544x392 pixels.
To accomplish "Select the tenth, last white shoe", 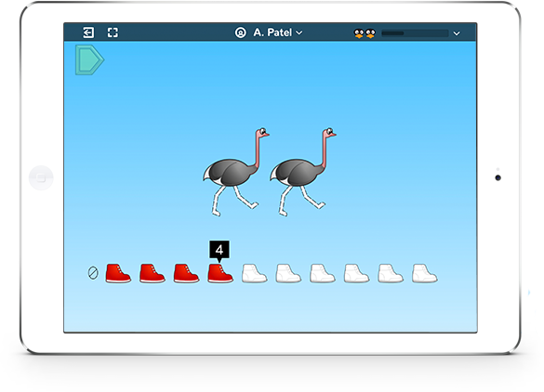I will [x=424, y=273].
